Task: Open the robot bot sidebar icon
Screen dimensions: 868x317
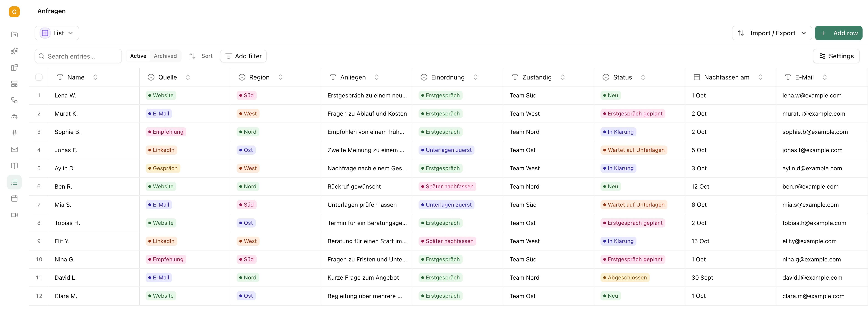Action: pos(14,117)
